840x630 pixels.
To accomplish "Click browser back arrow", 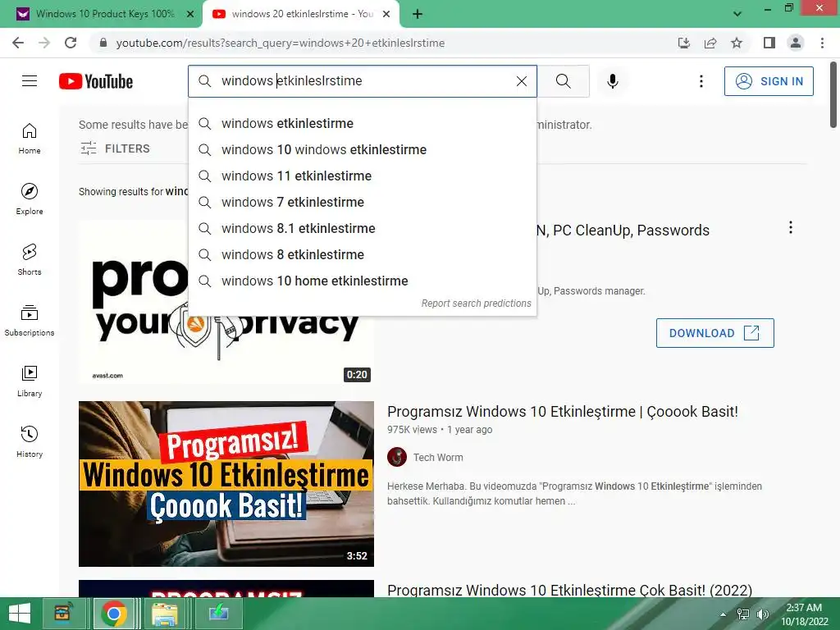I will click(x=18, y=43).
